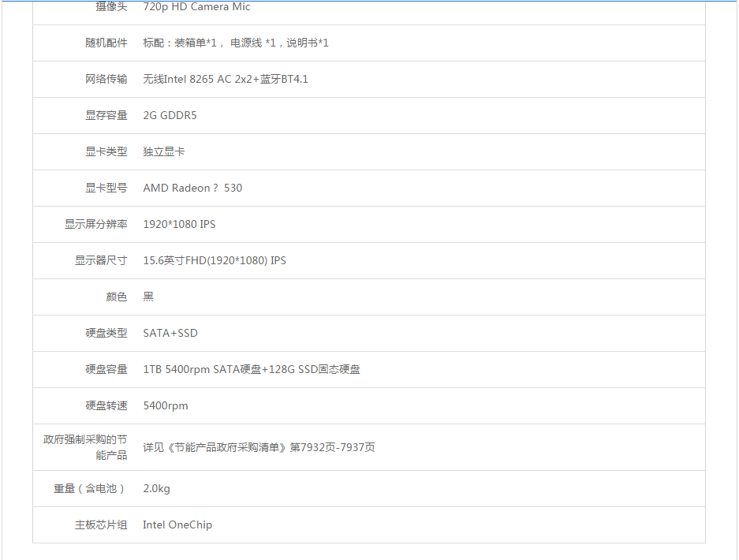Select the AMD Radeon 530 text
This screenshot has width=739, height=560.
[x=192, y=188]
